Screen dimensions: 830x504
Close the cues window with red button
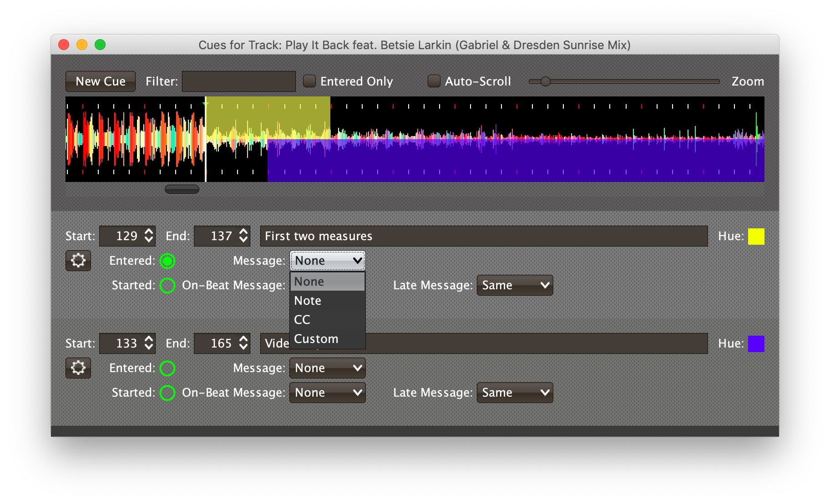click(x=64, y=45)
